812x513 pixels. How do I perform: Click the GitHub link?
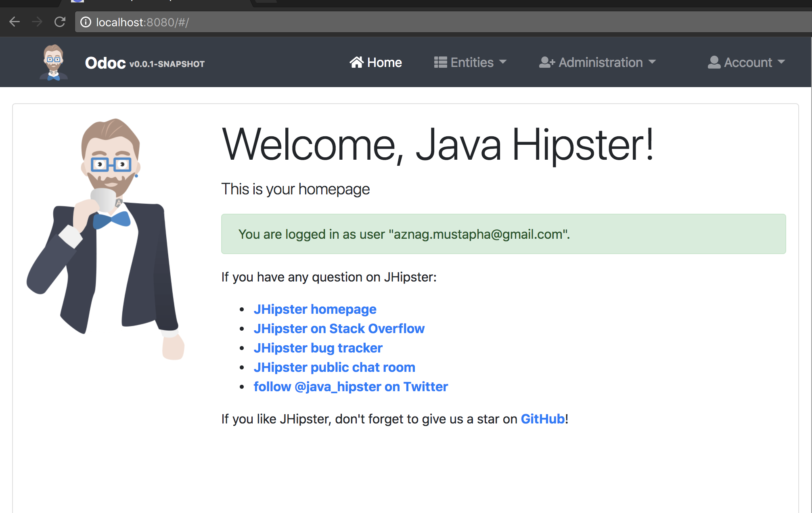[543, 419]
